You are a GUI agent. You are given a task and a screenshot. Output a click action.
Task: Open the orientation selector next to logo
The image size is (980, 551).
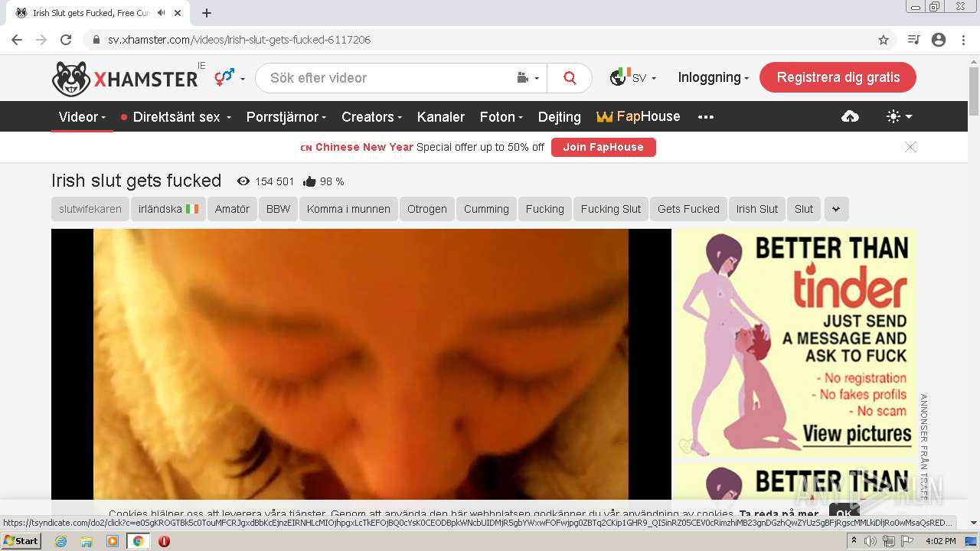click(x=229, y=77)
